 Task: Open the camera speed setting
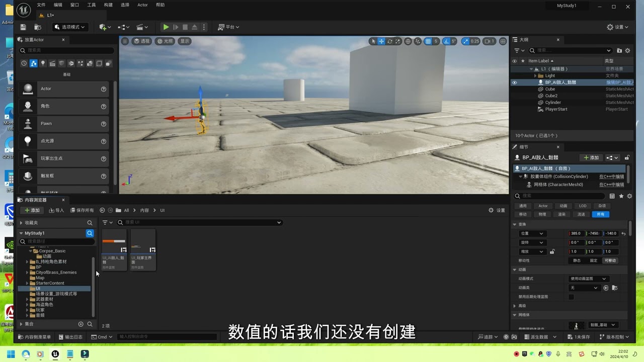[490, 41]
